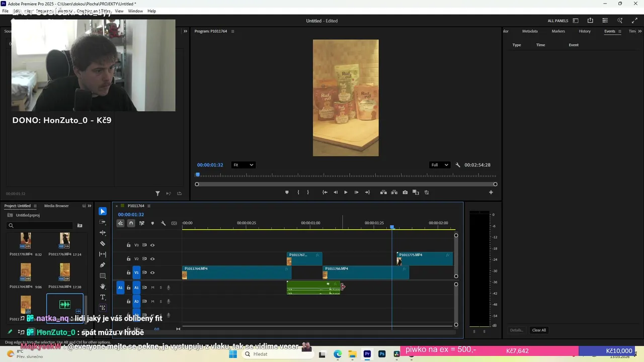Open the P1011764 timeline panel menu
The width and height of the screenshot is (644, 362).
pos(149,206)
